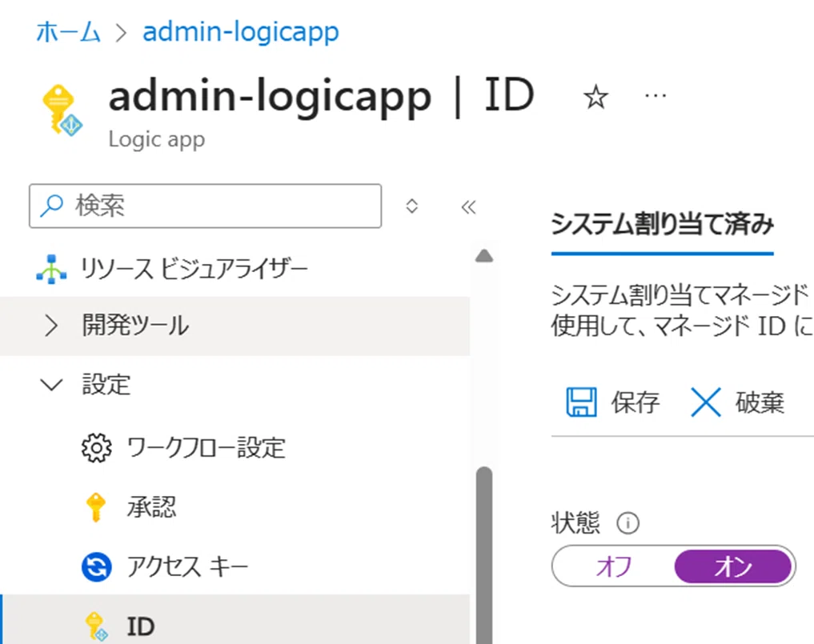Image resolution: width=814 pixels, height=644 pixels.
Task: Click the X discard icon
Action: point(705,402)
